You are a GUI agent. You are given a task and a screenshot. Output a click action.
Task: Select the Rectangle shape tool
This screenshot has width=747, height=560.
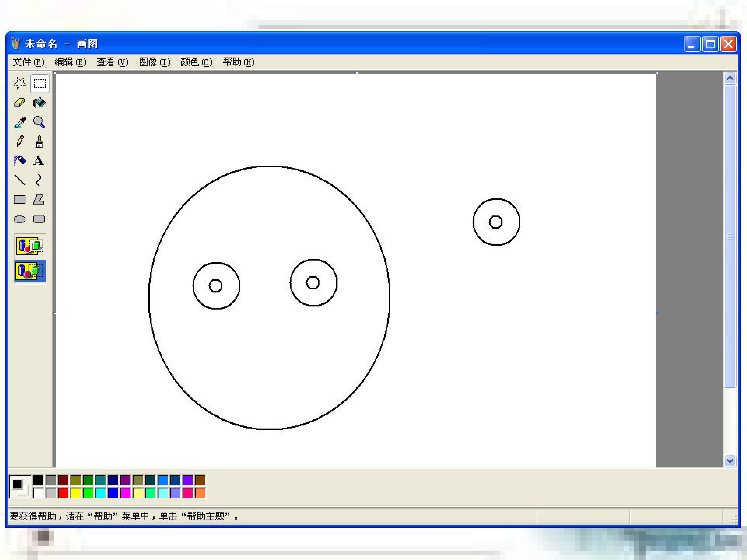[20, 199]
